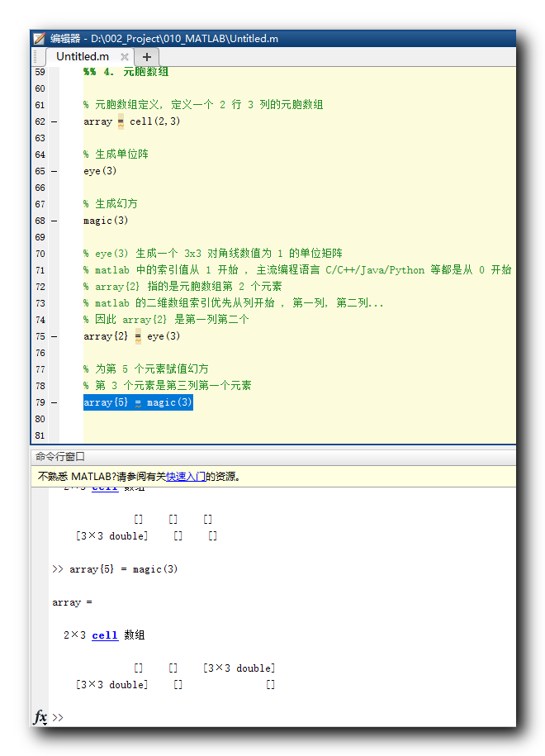The image size is (545, 756).
Task: Toggle breakpoint dash on line 68
Action: click(54, 221)
